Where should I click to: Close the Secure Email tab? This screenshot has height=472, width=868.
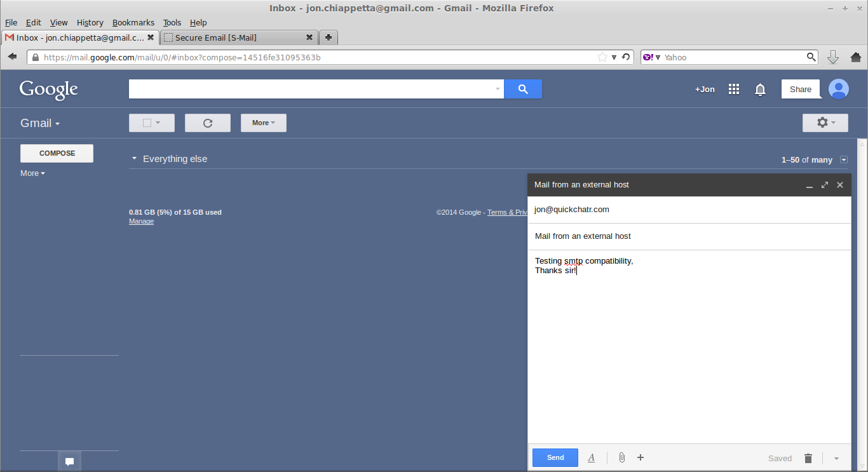[309, 37]
